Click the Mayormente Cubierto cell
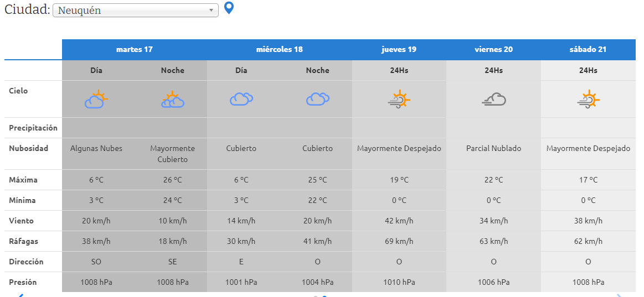This screenshot has height=297, width=644. (x=172, y=154)
